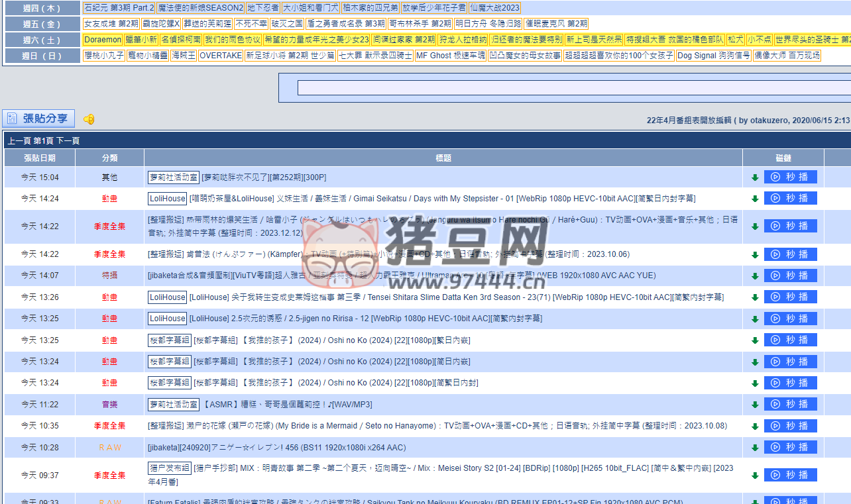Image resolution: width=851 pixels, height=504 pixels.
Task: Click the download arrow on the jibaketa RAW row
Action: click(755, 447)
